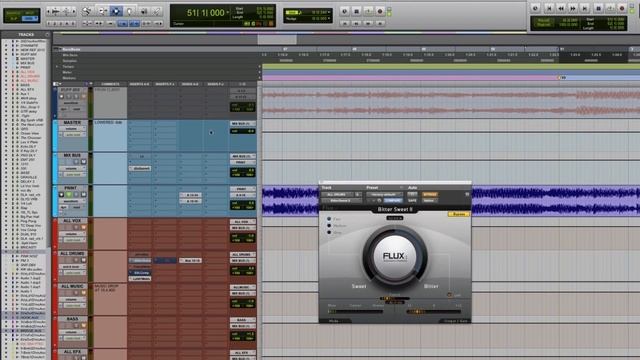
Task: Click the ALL DRUMS send slot
Action: point(190,260)
